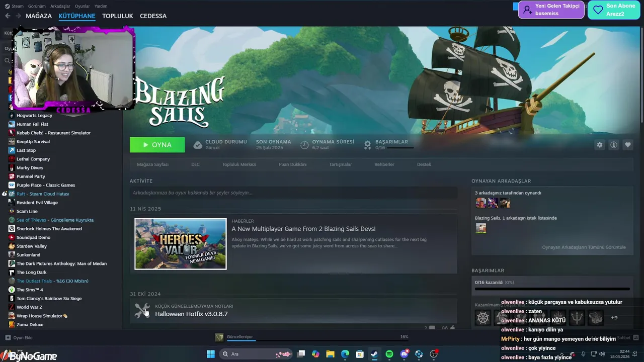Open the Tartışmalar link
644x362 pixels.
pyautogui.click(x=341, y=164)
